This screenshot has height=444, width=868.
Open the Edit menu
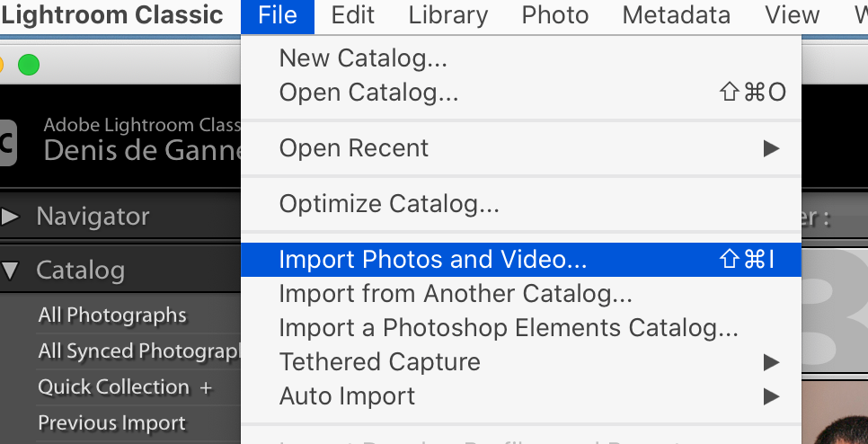(353, 15)
